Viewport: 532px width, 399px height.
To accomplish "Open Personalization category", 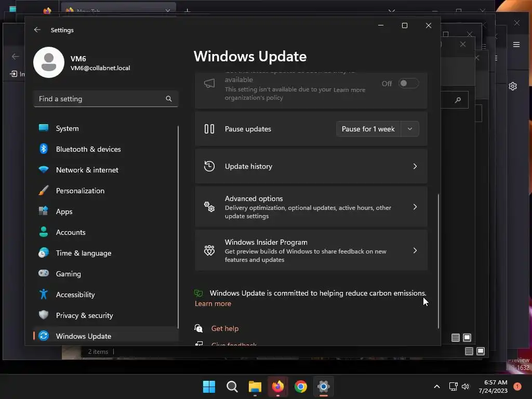I will point(106,191).
